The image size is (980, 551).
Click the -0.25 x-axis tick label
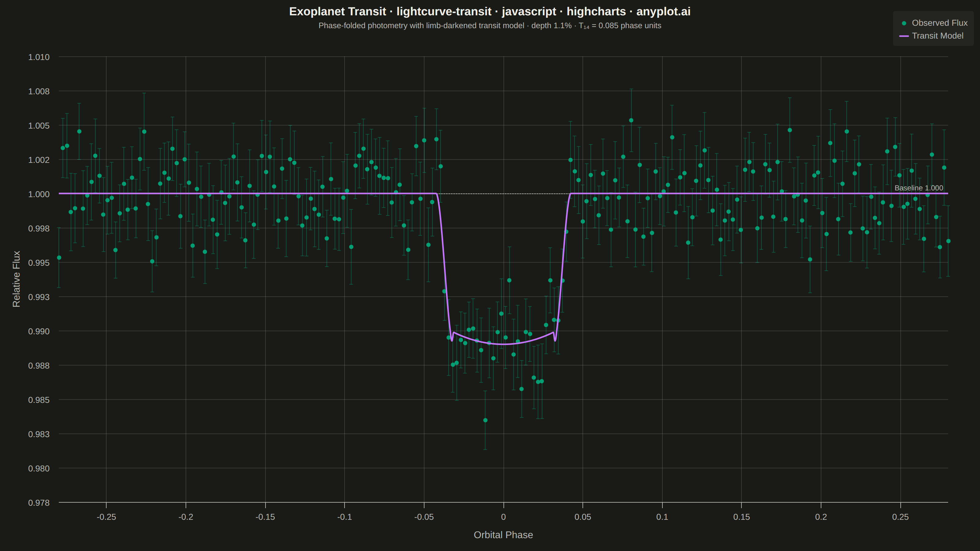tap(106, 517)
